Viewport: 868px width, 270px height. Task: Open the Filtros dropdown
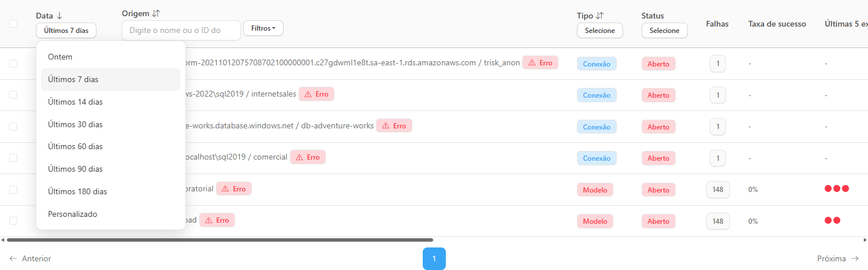(263, 28)
